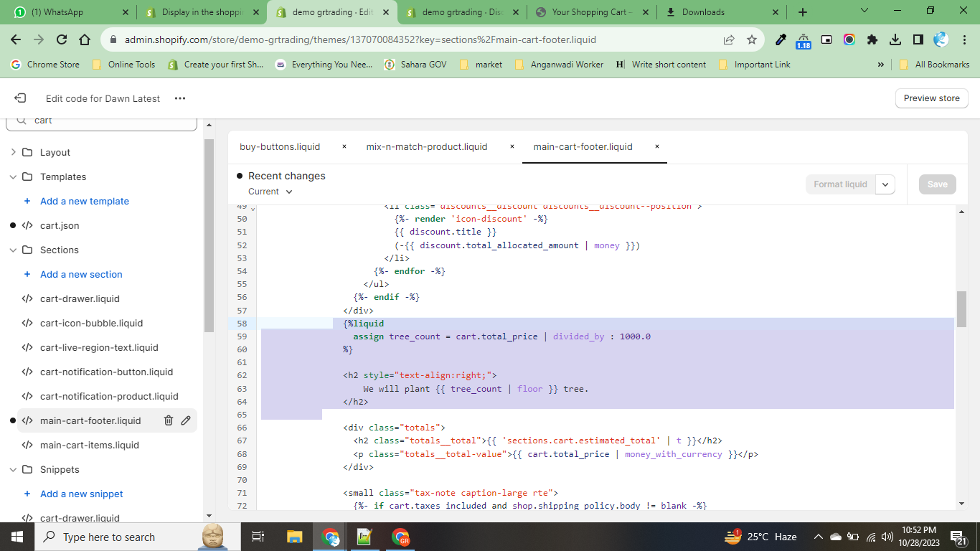Open cart-drawer.liquid in the Sections list
This screenshot has height=551, width=980.
(x=80, y=298)
